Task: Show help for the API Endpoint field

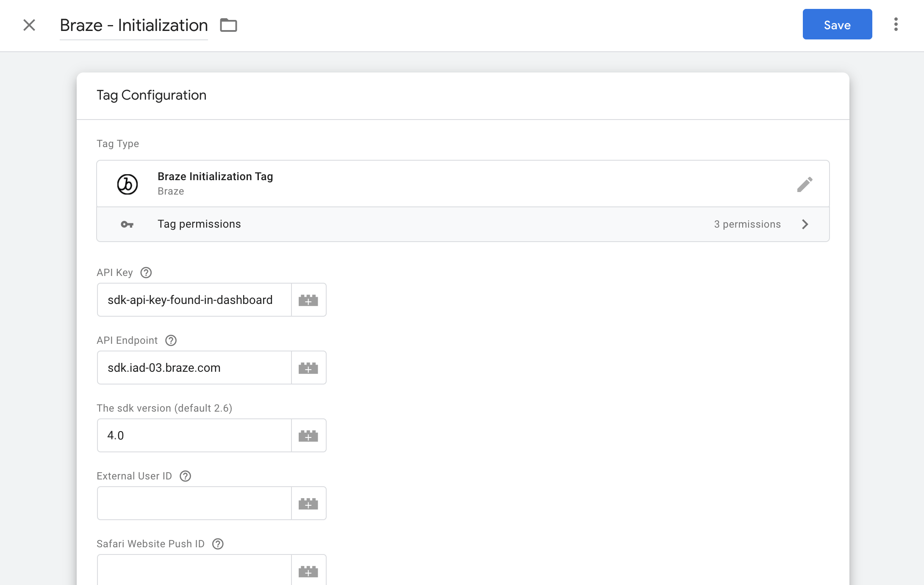Action: click(x=171, y=340)
